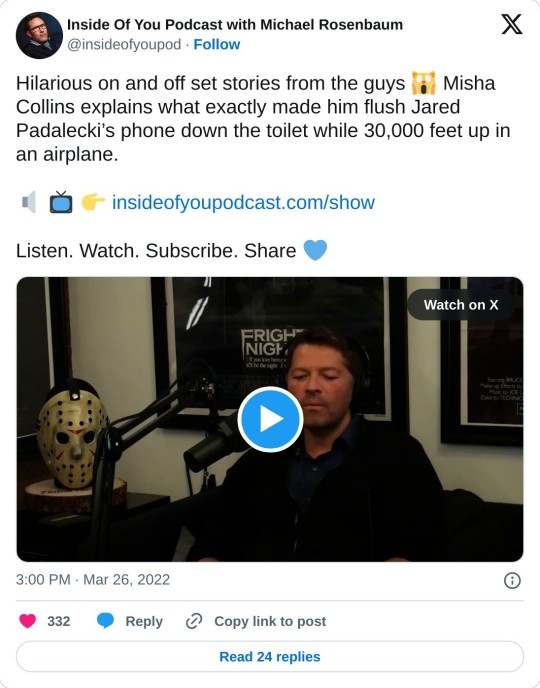Click the Reply text label
The image size is (540, 688).
pos(144,621)
